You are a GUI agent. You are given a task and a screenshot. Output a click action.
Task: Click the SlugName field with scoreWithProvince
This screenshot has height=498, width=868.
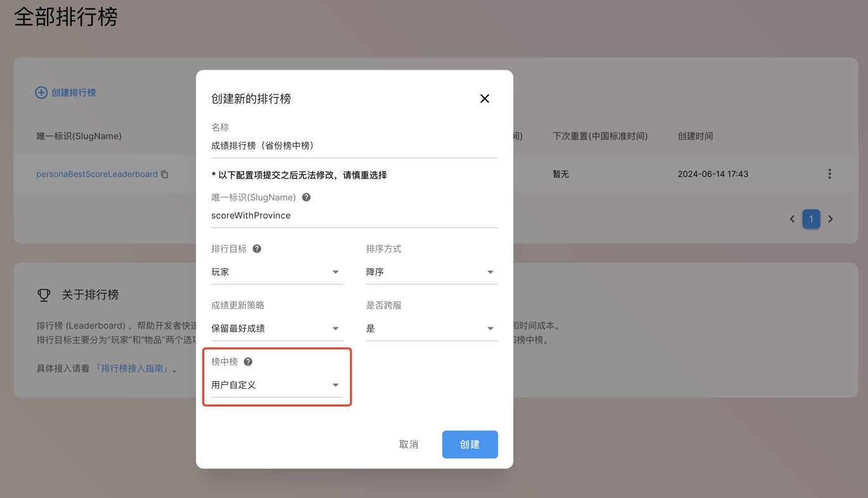point(354,216)
